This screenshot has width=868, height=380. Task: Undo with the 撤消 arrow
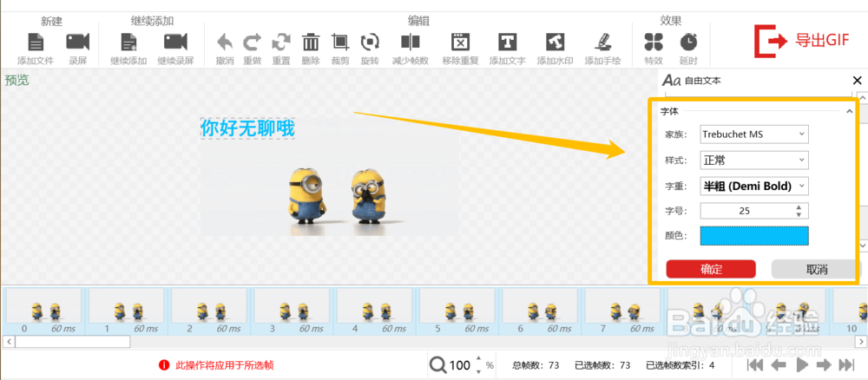click(x=225, y=43)
